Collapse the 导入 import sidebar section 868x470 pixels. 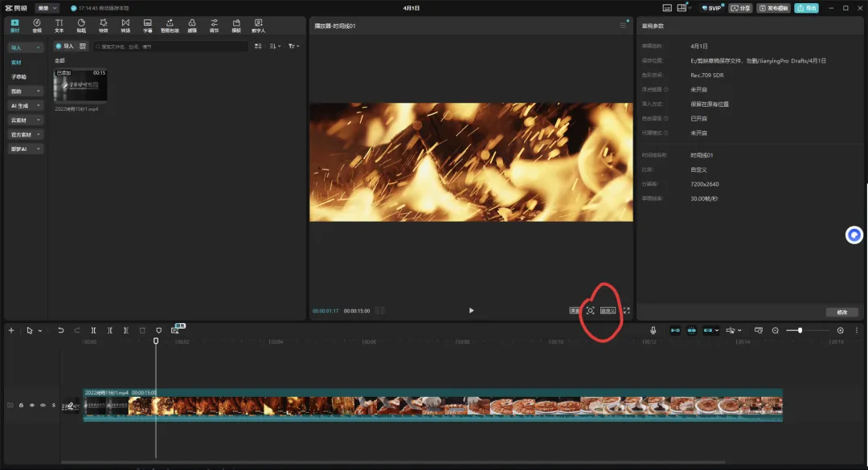[x=25, y=47]
